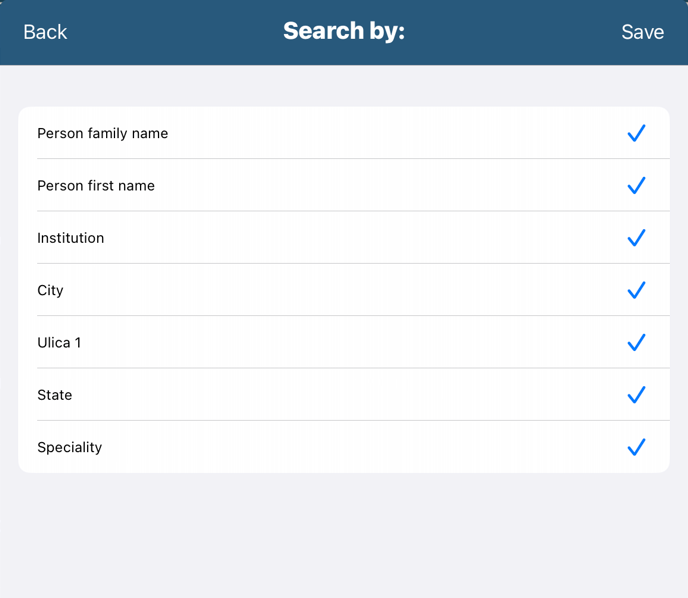Uncheck the Ulica 1 checkmark
Screen dimensions: 688x598
(x=636, y=342)
